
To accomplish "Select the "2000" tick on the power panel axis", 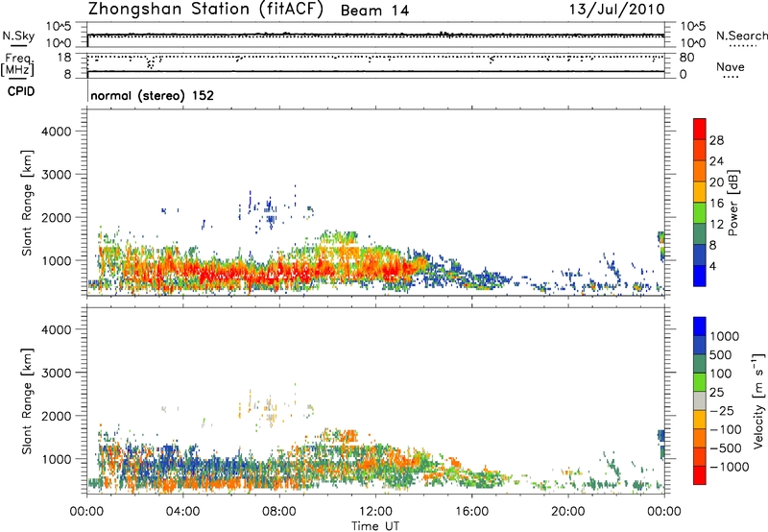I will (57, 217).
